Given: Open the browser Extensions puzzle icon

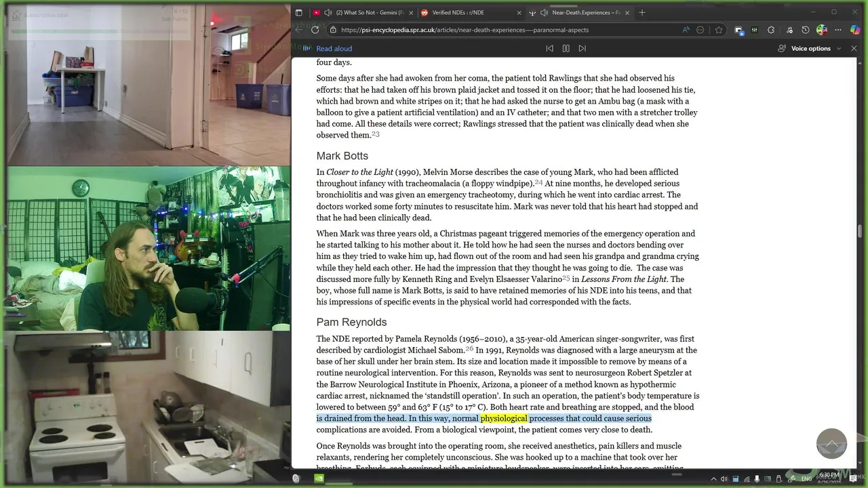Looking at the screenshot, I should point(771,30).
